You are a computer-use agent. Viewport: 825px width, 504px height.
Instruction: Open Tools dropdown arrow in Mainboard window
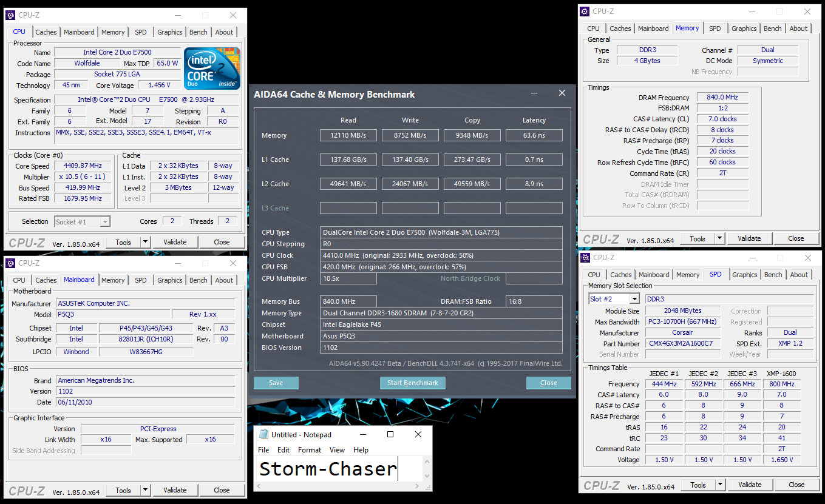point(145,490)
